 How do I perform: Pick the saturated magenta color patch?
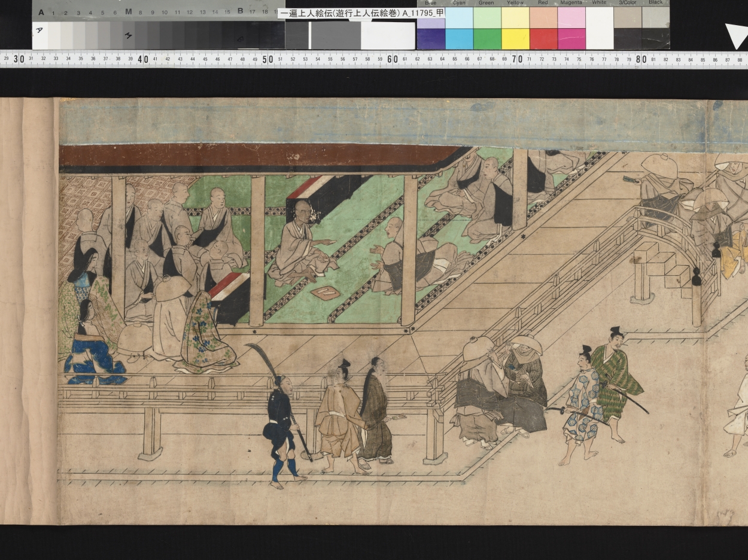pyautogui.click(x=571, y=39)
